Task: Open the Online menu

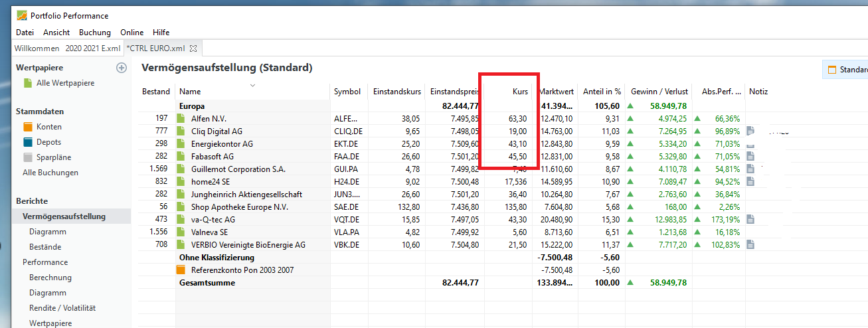Action: (x=131, y=33)
